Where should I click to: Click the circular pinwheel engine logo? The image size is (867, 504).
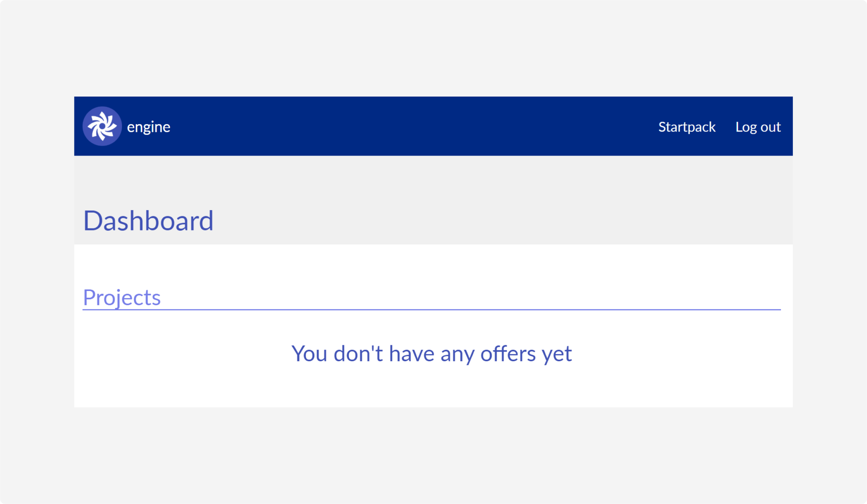(102, 126)
